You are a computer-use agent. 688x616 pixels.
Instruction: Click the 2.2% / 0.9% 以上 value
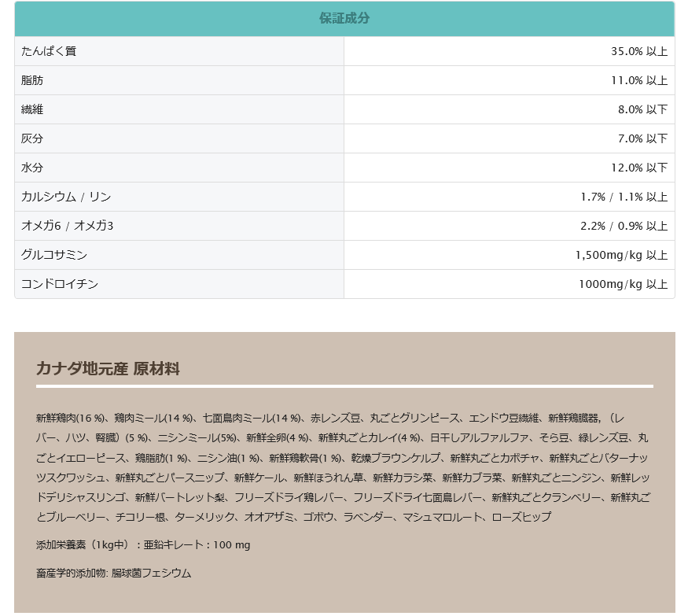[x=624, y=226]
